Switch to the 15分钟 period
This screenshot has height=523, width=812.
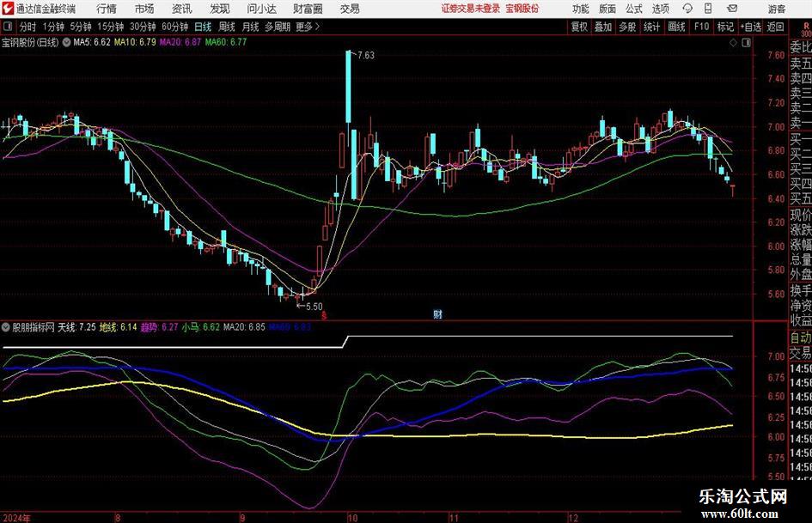110,27
